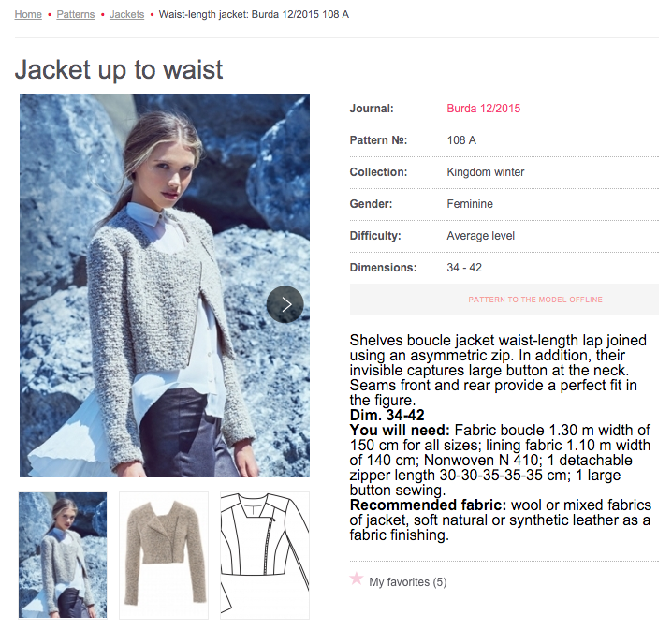Open the Burda 12/2015 journal link
Screen dimensions: 672x630
[x=484, y=109]
